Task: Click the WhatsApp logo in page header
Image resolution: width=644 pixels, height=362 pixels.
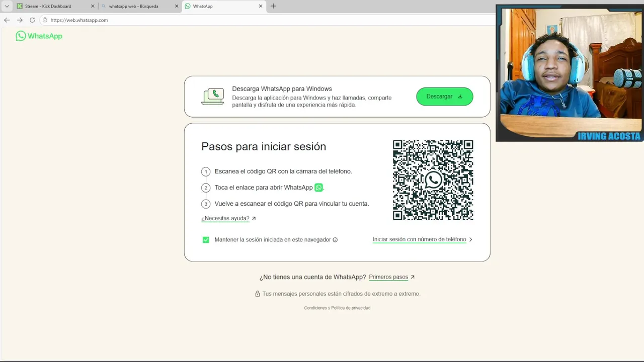Action: click(39, 36)
